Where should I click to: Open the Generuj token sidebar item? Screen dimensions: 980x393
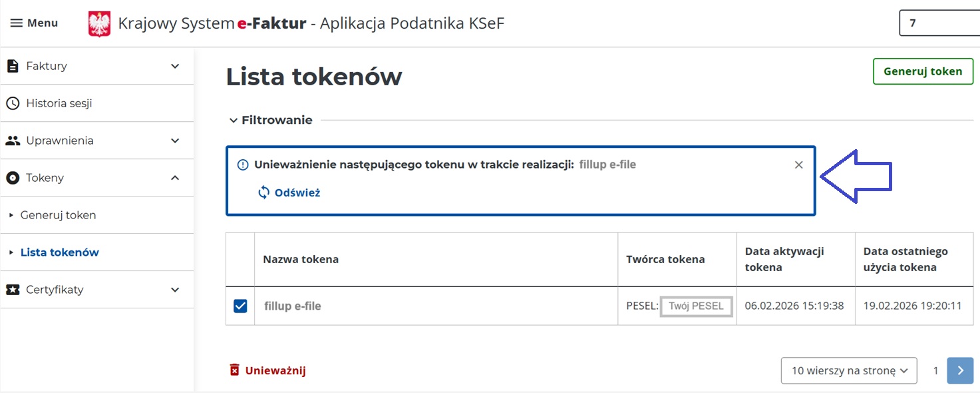[59, 215]
